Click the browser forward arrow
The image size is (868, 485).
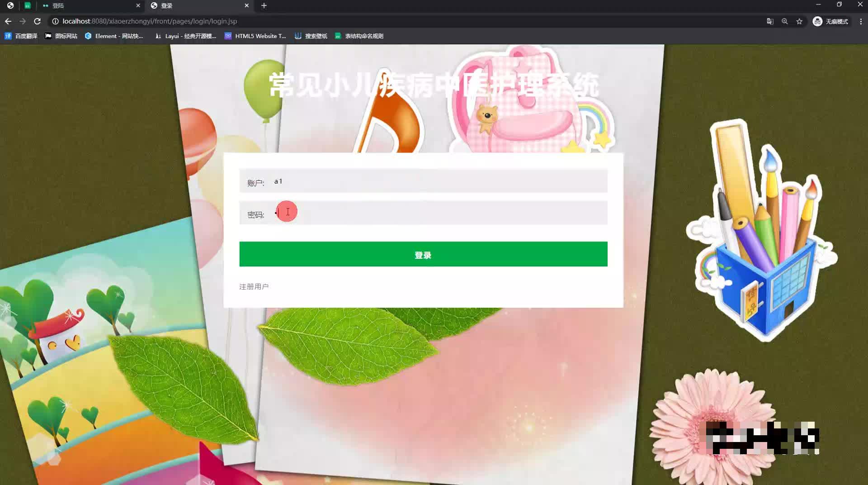point(23,21)
